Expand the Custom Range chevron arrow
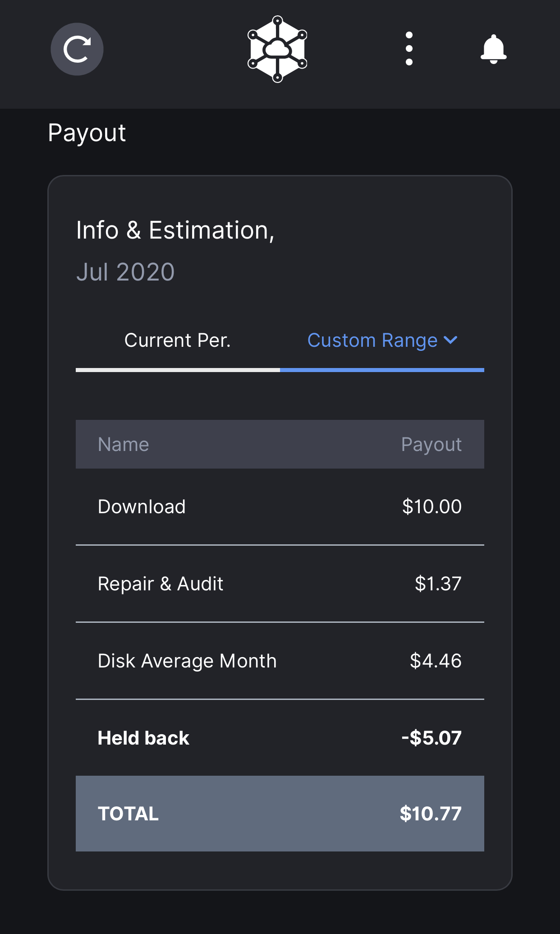 click(x=450, y=340)
